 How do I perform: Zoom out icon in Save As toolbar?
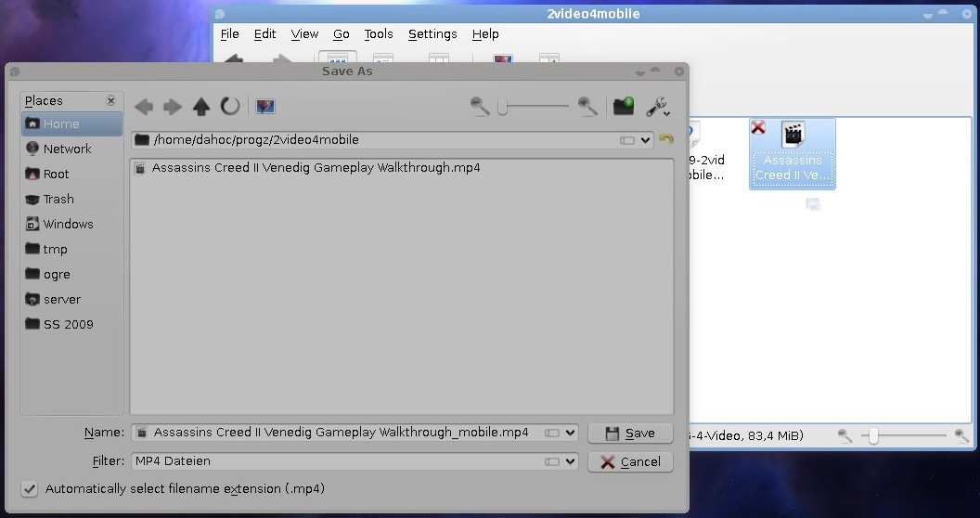click(480, 106)
